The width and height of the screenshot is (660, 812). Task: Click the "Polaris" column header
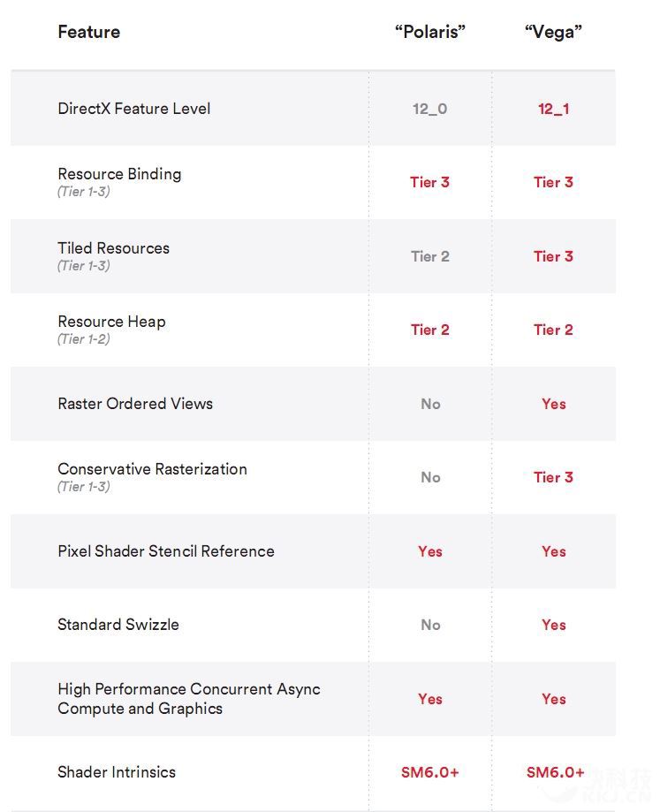pyautogui.click(x=429, y=33)
